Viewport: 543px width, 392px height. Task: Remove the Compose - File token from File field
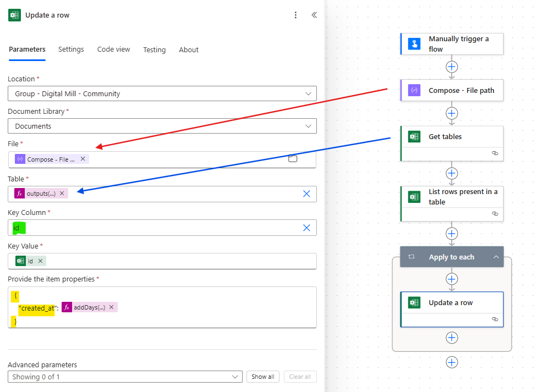(83, 158)
